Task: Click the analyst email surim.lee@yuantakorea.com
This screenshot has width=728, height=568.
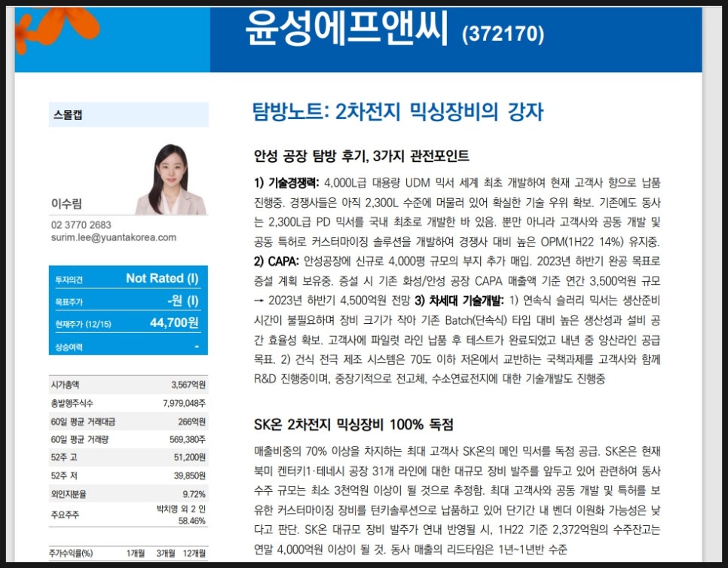Action: coord(114,237)
